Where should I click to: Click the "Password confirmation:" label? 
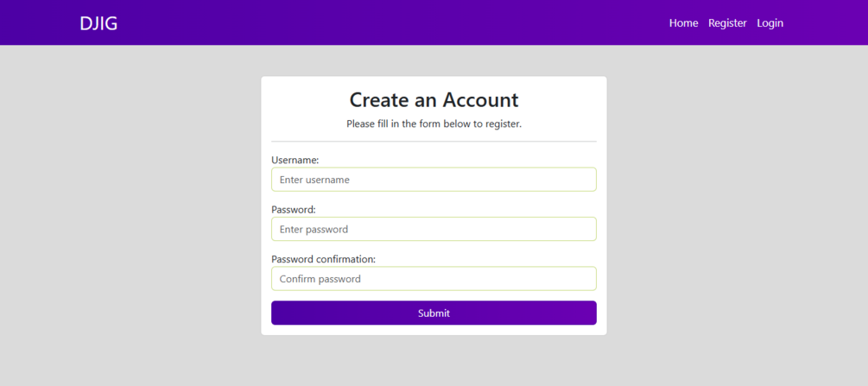coord(323,258)
